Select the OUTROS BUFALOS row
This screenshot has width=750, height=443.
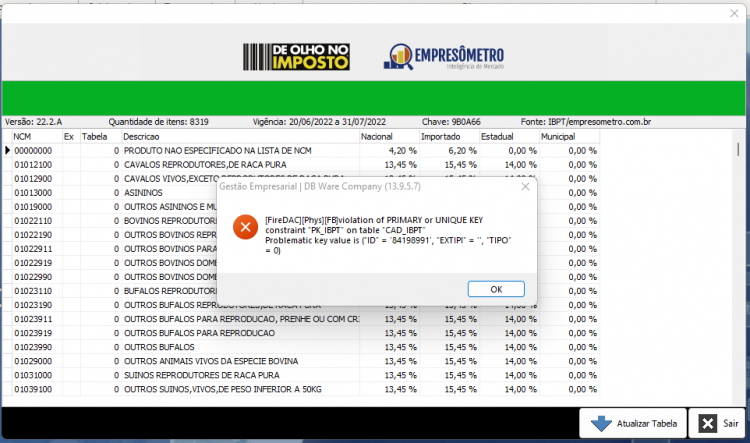point(301,347)
